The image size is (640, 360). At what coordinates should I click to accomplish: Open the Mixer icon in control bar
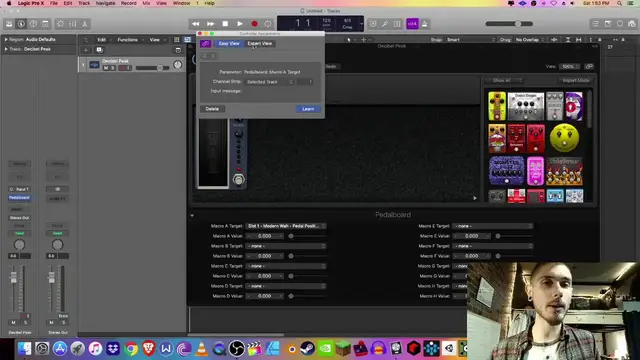[x=73, y=24]
